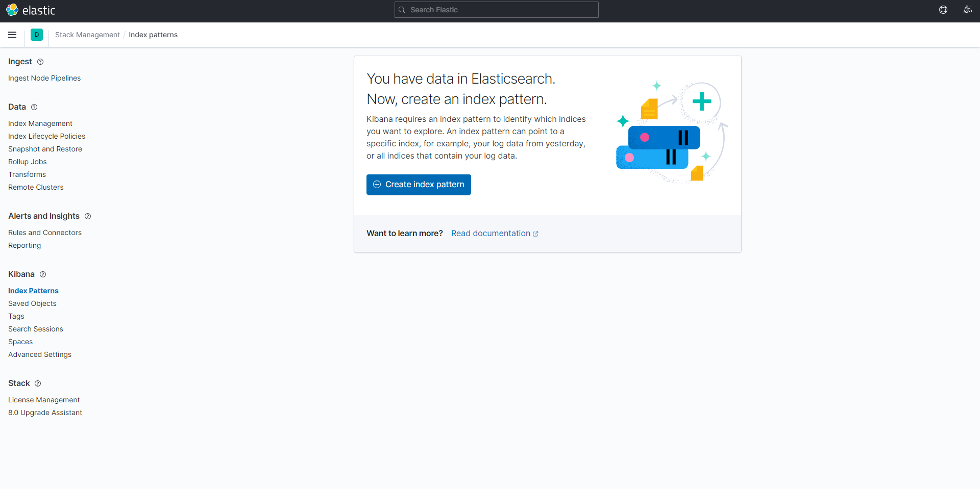Click inside the Search Elastic field
Screen dimensions: 980x489
coord(496,10)
